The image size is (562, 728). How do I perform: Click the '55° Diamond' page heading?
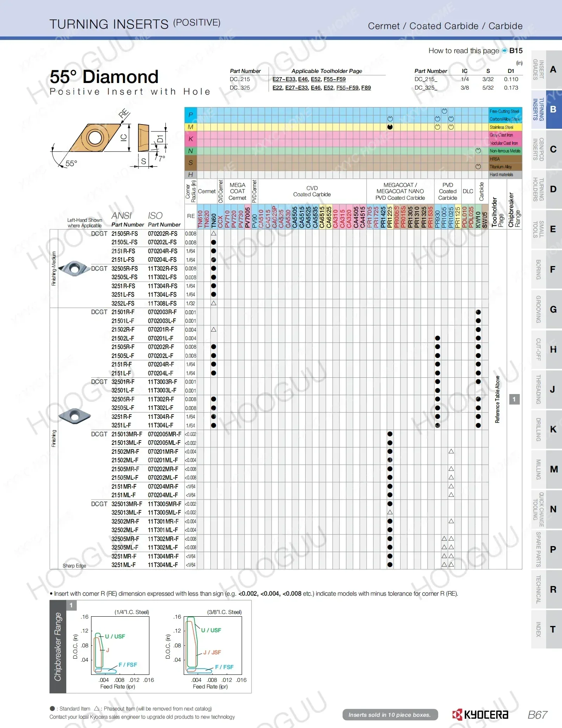pyautogui.click(x=104, y=77)
